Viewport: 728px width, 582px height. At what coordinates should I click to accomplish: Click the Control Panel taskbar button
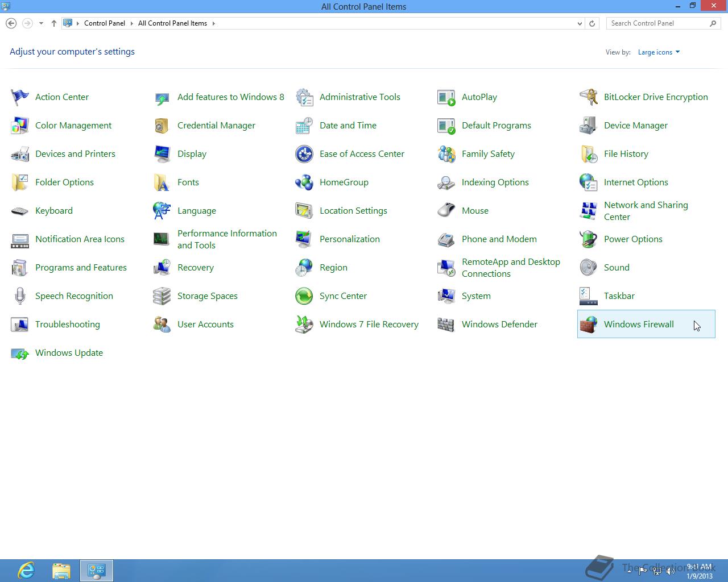coord(97,571)
